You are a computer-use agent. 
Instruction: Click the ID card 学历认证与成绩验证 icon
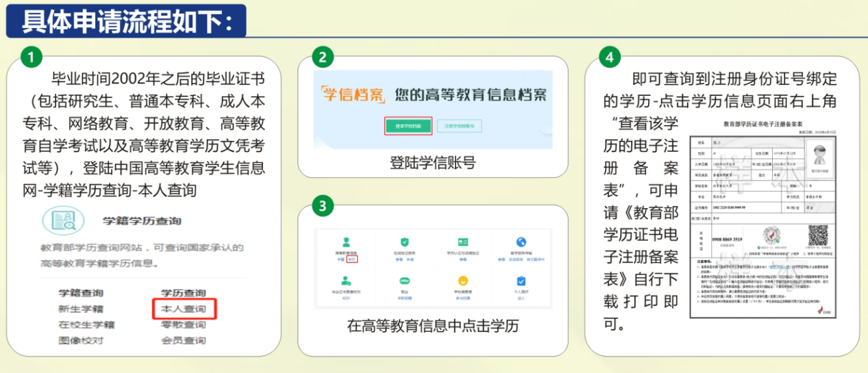click(x=463, y=242)
